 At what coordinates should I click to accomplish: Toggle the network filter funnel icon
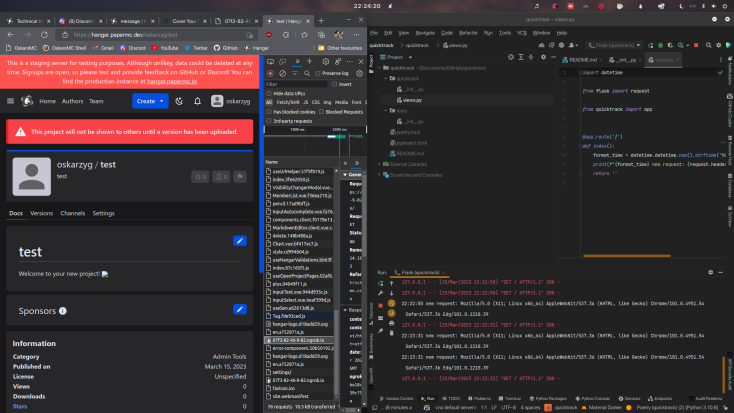[295, 74]
